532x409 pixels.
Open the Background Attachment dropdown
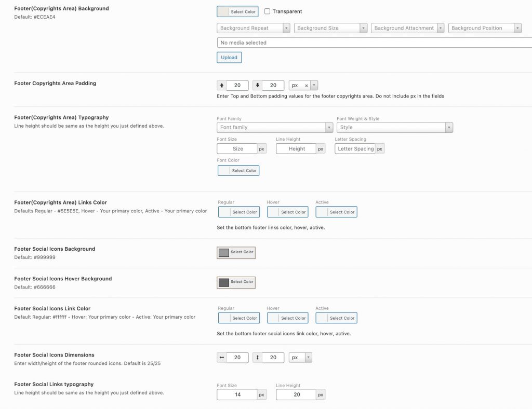pos(408,28)
